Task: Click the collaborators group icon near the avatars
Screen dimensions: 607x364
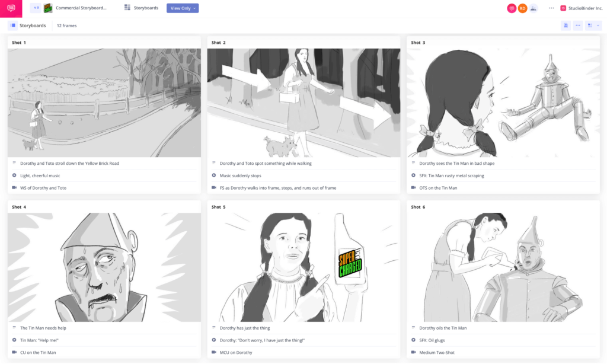Action: click(x=532, y=8)
